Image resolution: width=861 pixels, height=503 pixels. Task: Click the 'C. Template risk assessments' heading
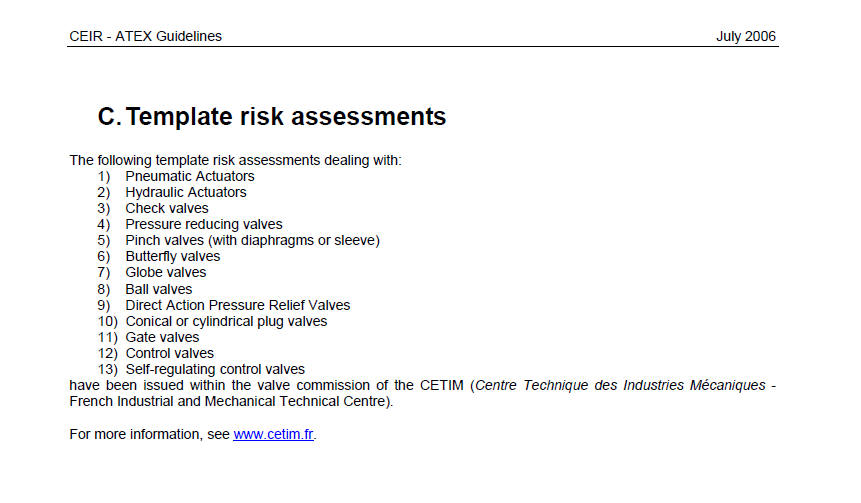[x=272, y=116]
